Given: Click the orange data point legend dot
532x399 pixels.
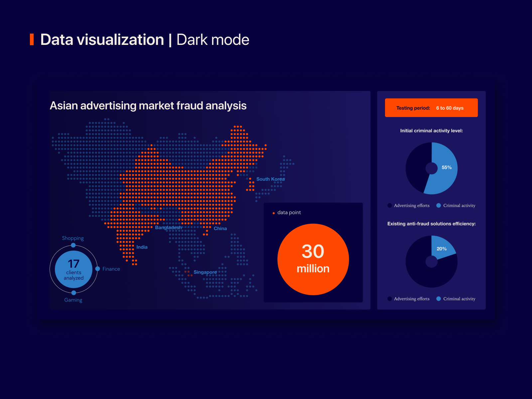Looking at the screenshot, I should 274,212.
